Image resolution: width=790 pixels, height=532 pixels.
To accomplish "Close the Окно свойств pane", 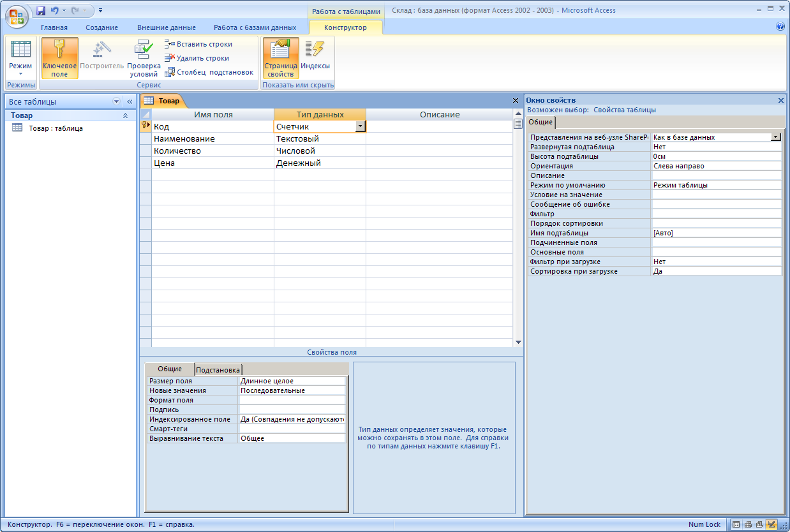I will click(x=781, y=100).
